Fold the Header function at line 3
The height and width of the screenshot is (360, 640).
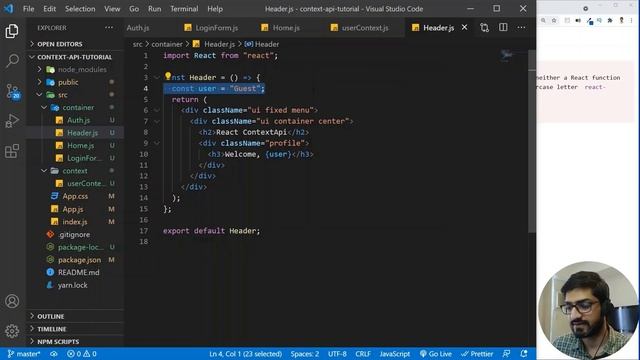click(157, 77)
